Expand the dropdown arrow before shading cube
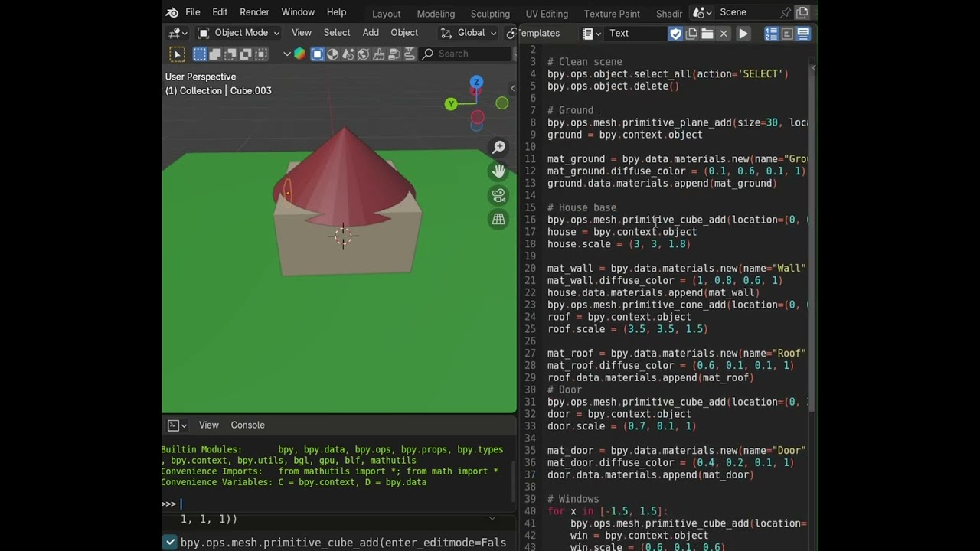Screen dimensions: 980x551 point(287,54)
